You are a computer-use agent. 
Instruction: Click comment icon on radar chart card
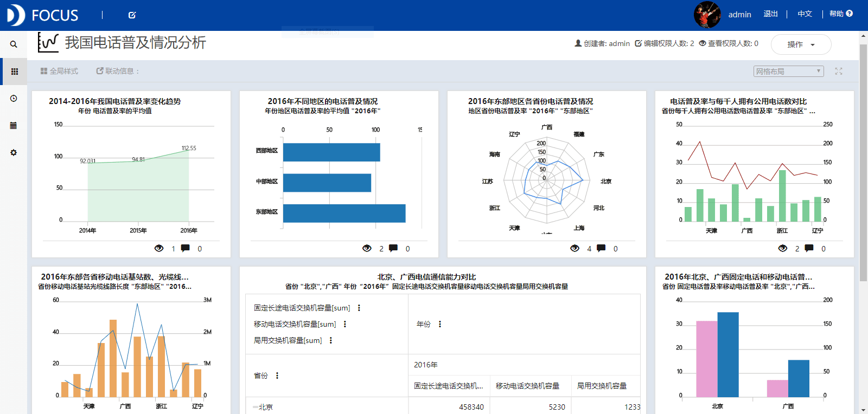(x=601, y=248)
